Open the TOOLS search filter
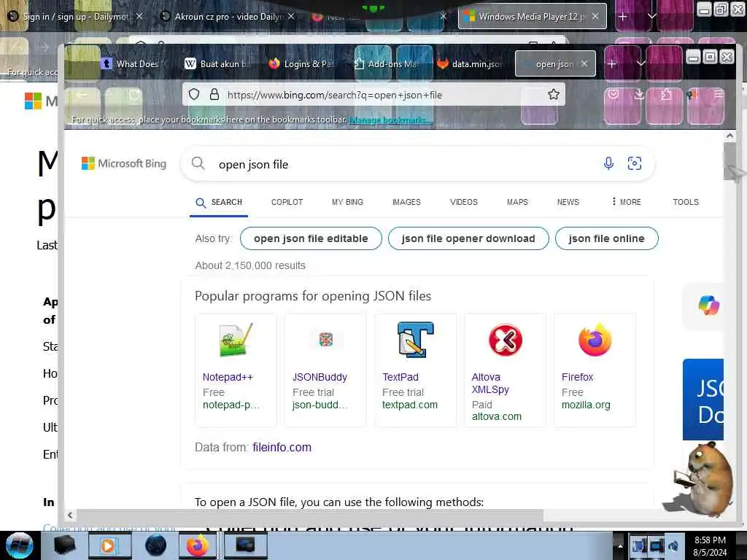The width and height of the screenshot is (747, 560). point(686,202)
